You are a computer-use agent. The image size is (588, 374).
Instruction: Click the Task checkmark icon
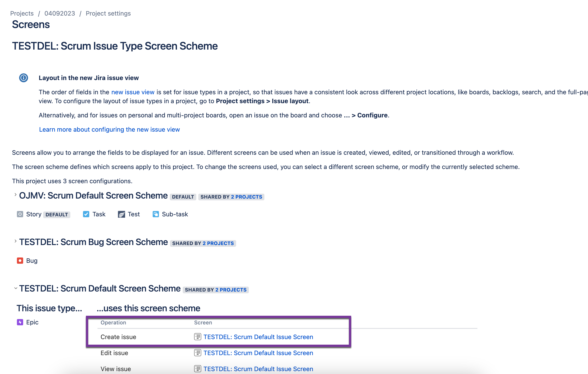pyautogui.click(x=86, y=214)
